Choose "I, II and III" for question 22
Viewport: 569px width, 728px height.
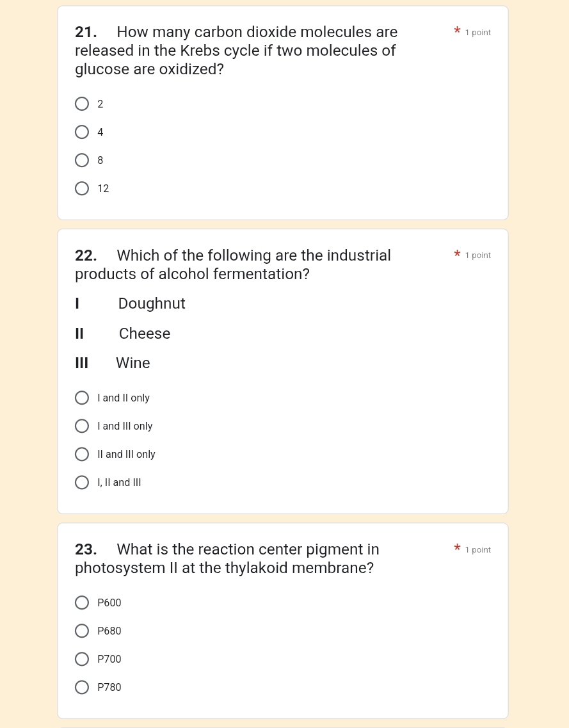coord(82,482)
